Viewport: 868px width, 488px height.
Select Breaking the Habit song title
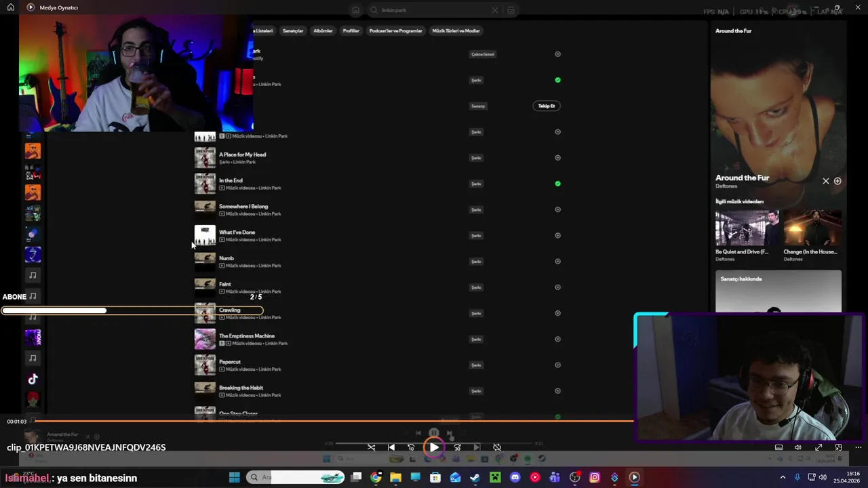(x=241, y=388)
